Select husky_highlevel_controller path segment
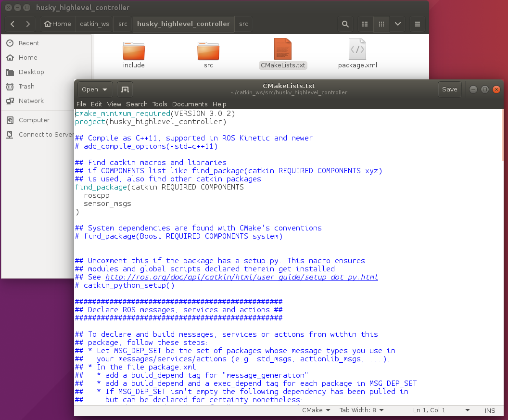The image size is (508, 420). pos(183,24)
